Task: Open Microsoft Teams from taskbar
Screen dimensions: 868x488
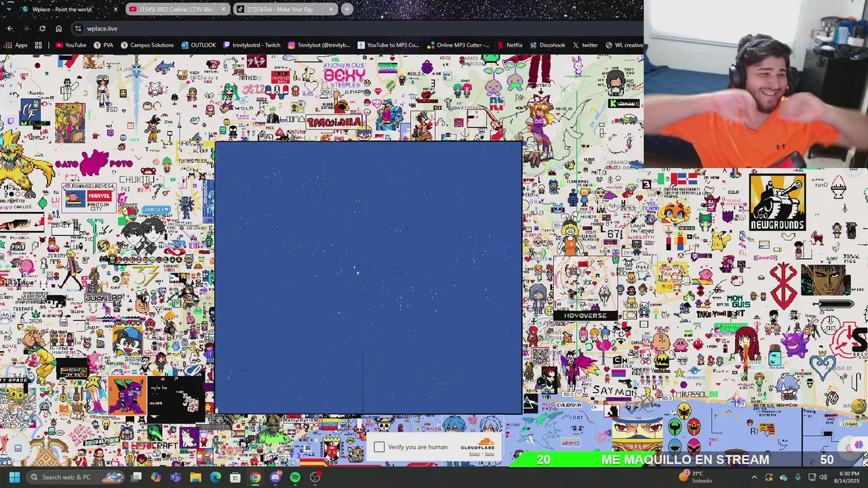Action: click(176, 477)
